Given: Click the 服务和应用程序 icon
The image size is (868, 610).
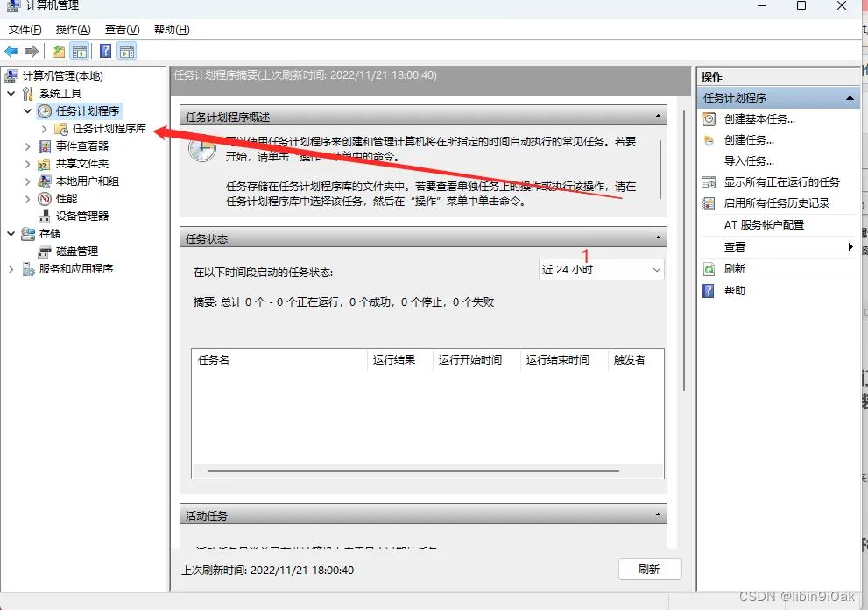Looking at the screenshot, I should (28, 269).
